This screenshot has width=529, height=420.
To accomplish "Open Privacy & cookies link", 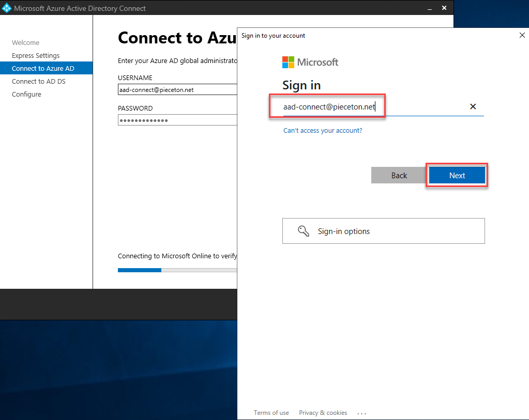I will point(323,413).
